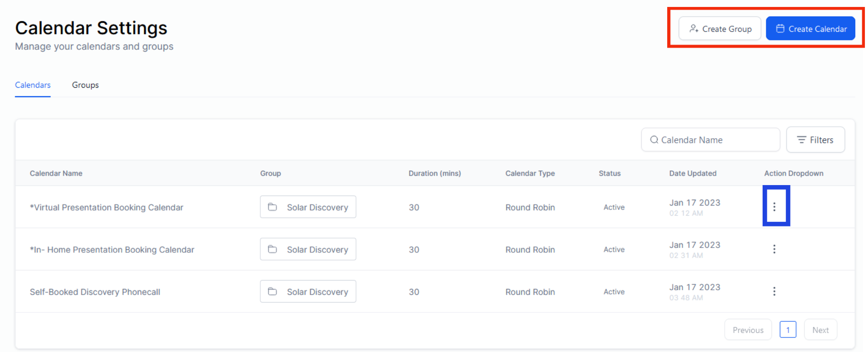
Task: Open actions menu for Self-Booked Discovery Phonecall
Action: click(x=774, y=291)
